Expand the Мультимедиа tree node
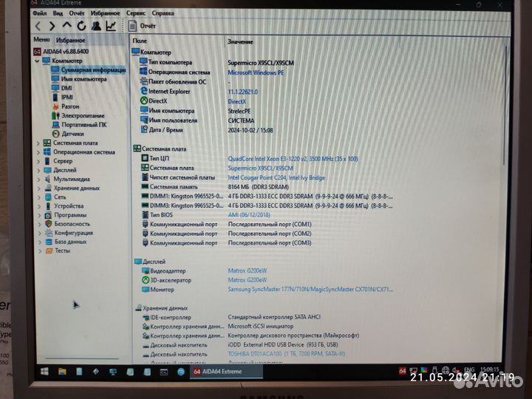The height and width of the screenshot is (399, 532). pos(38,180)
